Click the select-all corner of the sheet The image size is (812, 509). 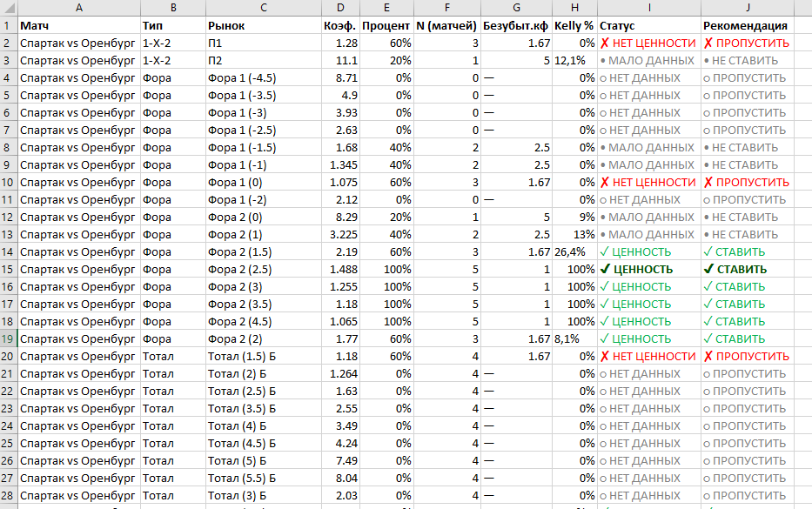tap(9, 7)
